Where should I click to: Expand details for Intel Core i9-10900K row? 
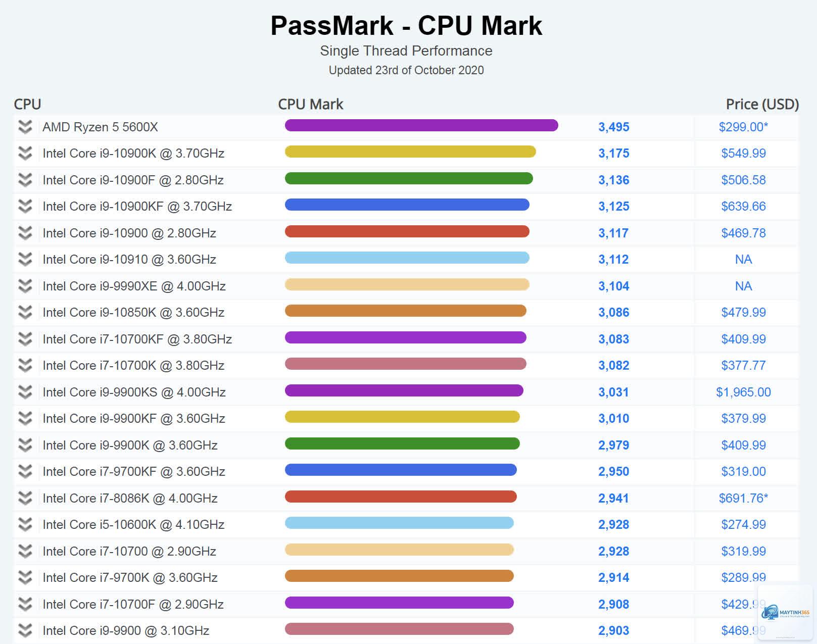pos(25,153)
